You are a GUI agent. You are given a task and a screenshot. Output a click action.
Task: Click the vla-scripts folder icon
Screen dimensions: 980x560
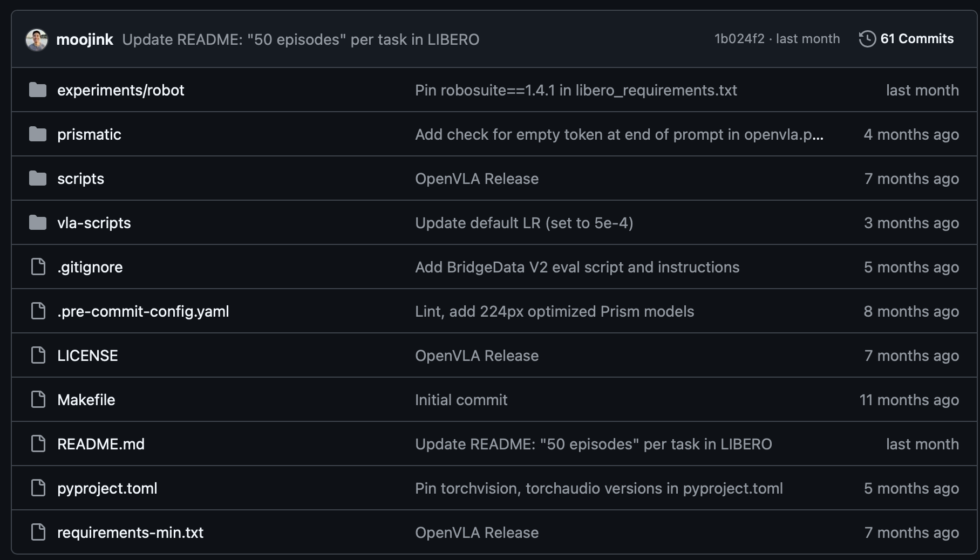[38, 223]
